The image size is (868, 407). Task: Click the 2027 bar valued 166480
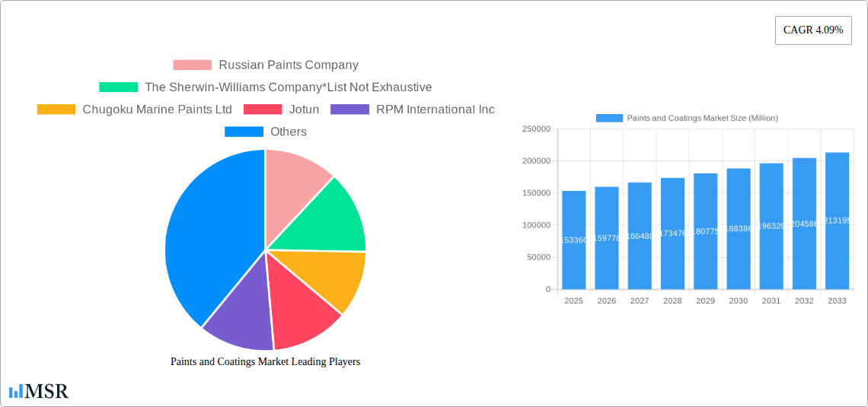[x=640, y=236]
